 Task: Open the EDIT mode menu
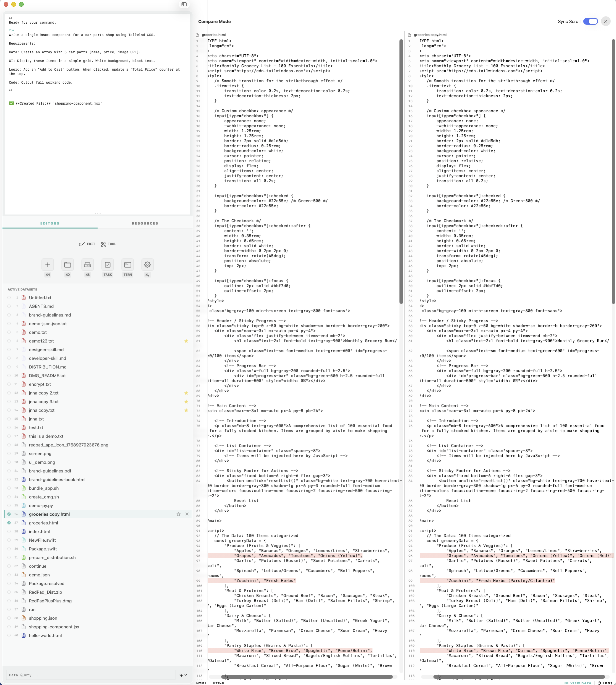(x=87, y=244)
